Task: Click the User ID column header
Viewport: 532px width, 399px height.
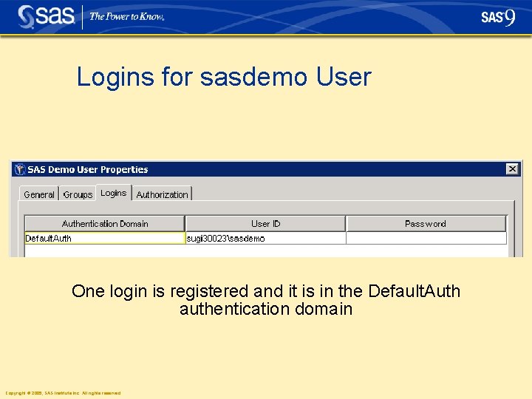Action: (x=266, y=224)
